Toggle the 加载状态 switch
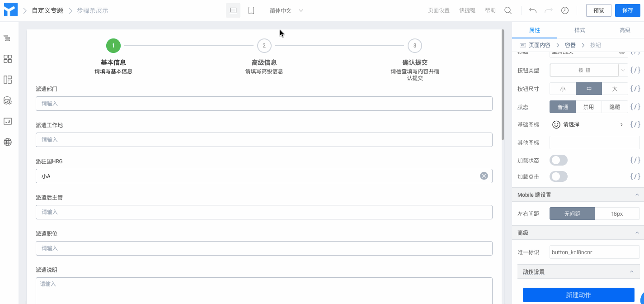 559,160
